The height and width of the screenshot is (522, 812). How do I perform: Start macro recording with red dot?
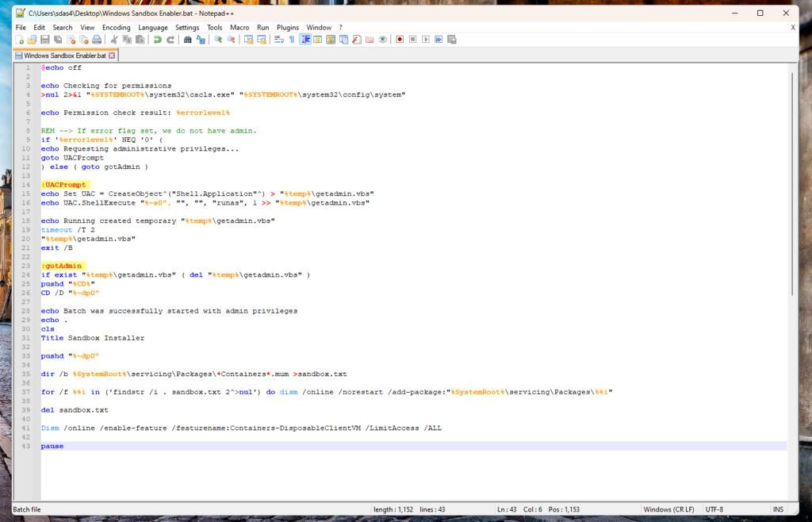click(400, 40)
